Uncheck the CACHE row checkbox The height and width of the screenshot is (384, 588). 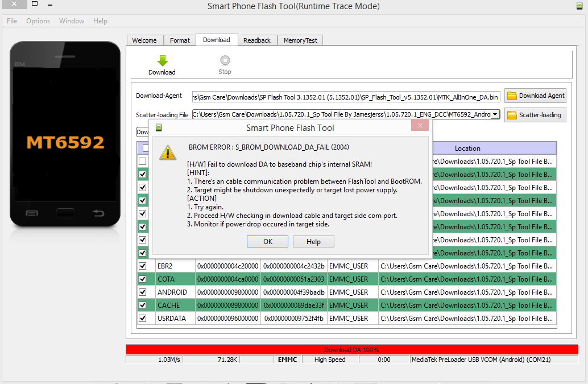pos(143,305)
